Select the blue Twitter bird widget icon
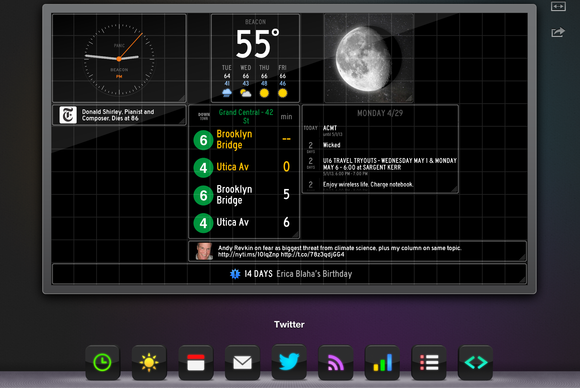 289,362
